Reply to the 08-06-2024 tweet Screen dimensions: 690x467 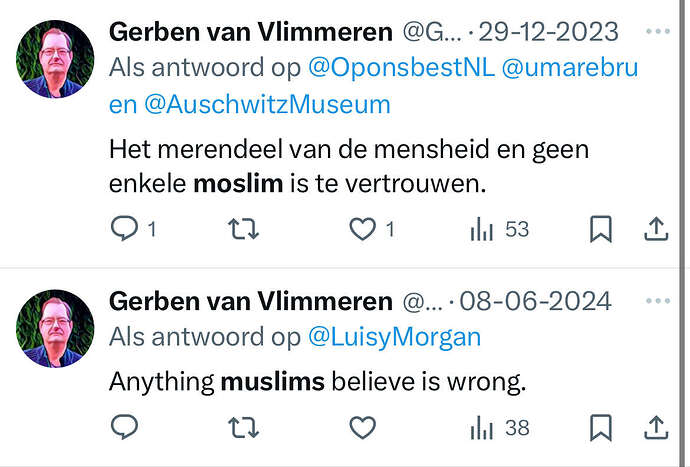coord(125,427)
